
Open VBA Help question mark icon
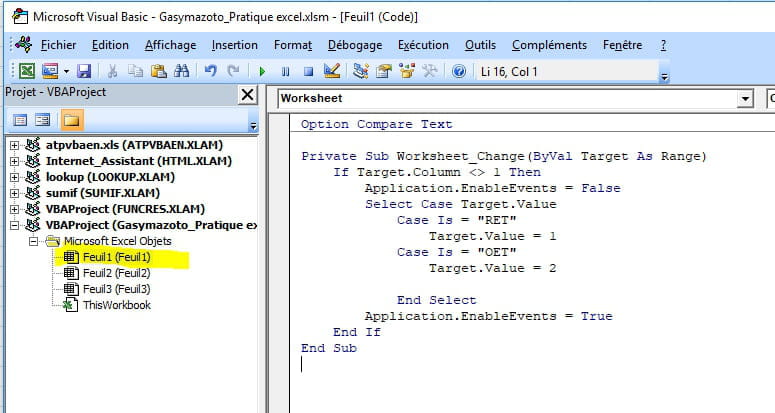[x=459, y=71]
